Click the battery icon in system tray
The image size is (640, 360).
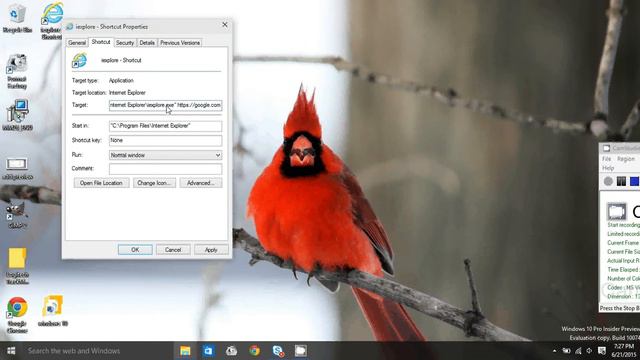[x=567, y=351]
